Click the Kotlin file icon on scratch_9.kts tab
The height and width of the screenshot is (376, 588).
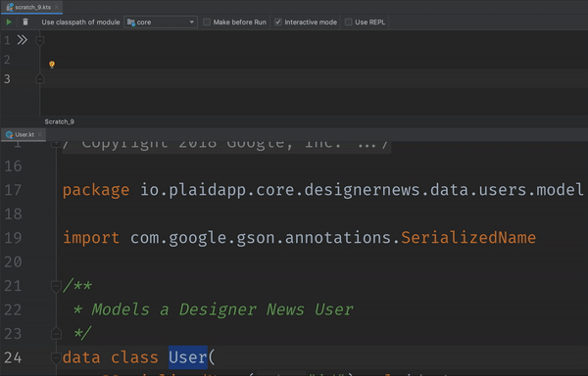click(10, 7)
